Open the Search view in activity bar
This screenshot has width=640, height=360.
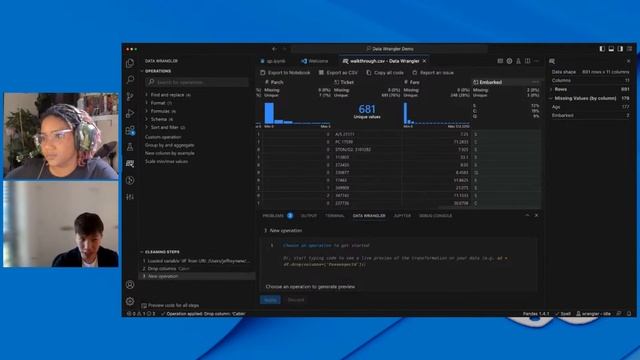(130, 79)
